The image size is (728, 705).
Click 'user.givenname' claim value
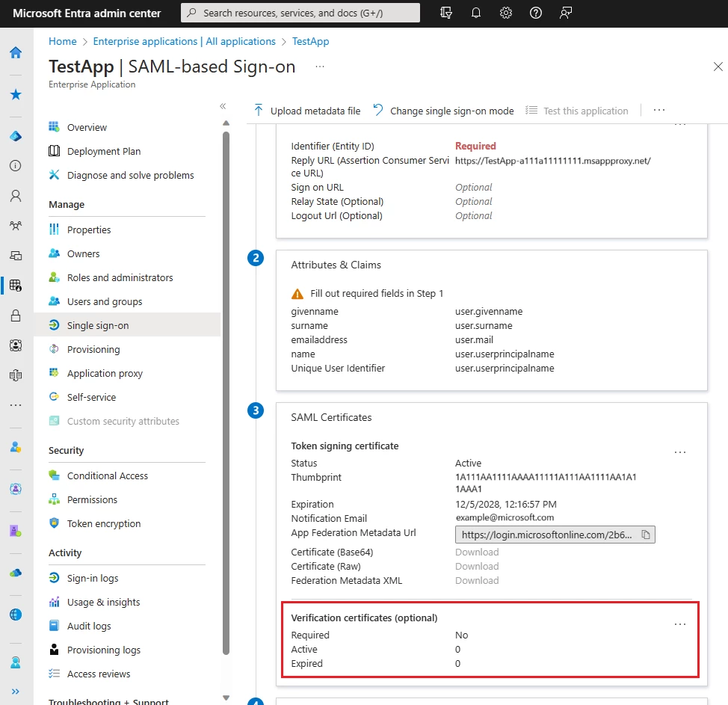[x=489, y=311]
